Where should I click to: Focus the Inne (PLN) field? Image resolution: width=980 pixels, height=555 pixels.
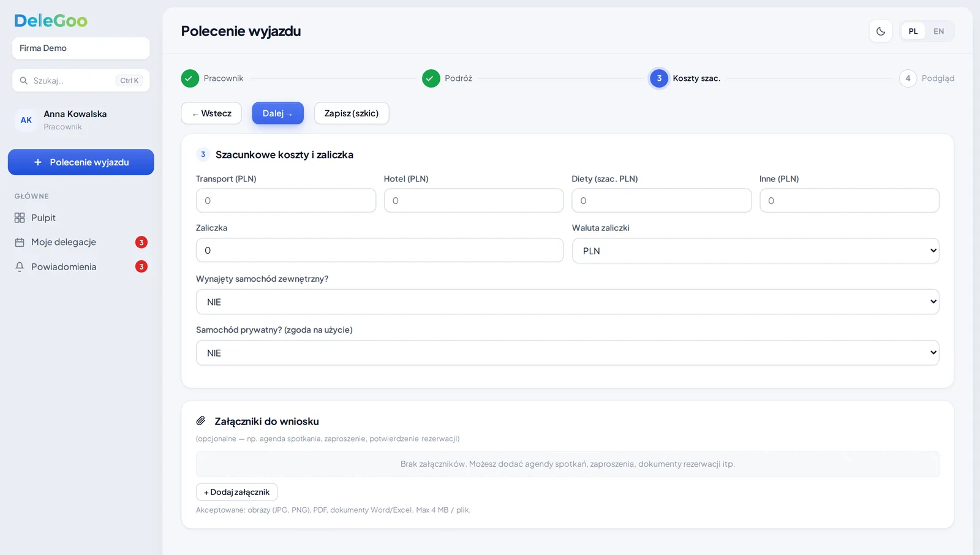point(850,201)
